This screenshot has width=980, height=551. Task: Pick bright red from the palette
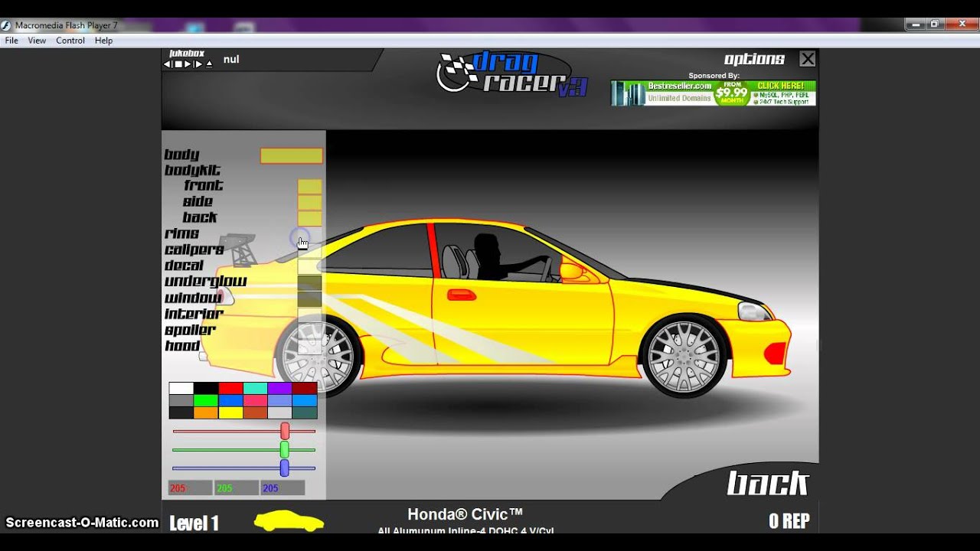point(231,389)
